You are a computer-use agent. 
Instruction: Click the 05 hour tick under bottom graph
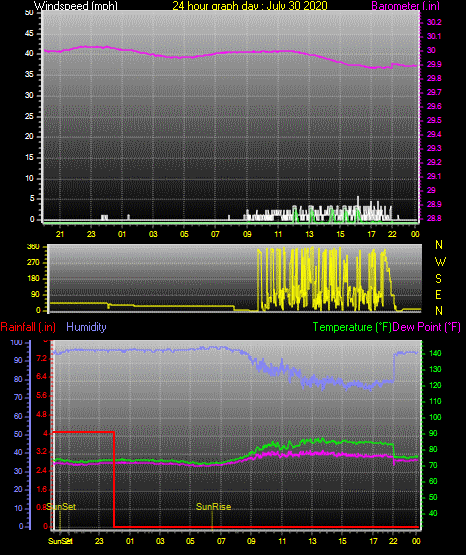[190, 541]
